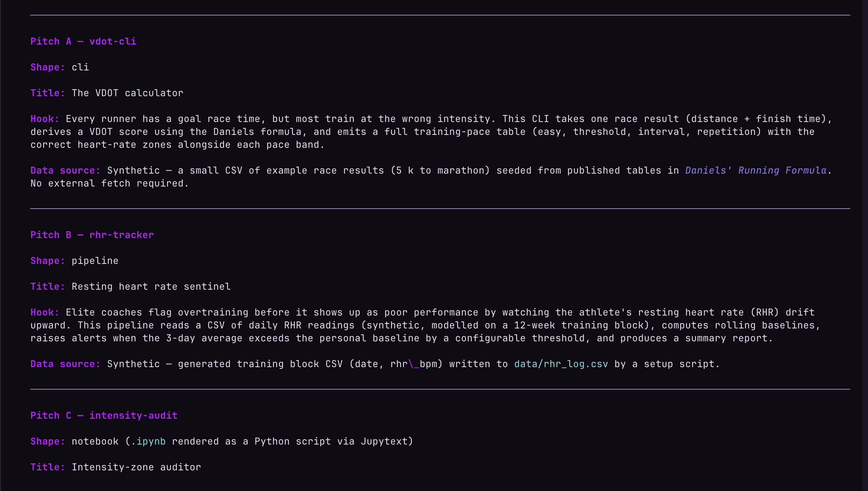
Task: Click the 'Title:' label under Pitch C
Action: (x=48, y=467)
